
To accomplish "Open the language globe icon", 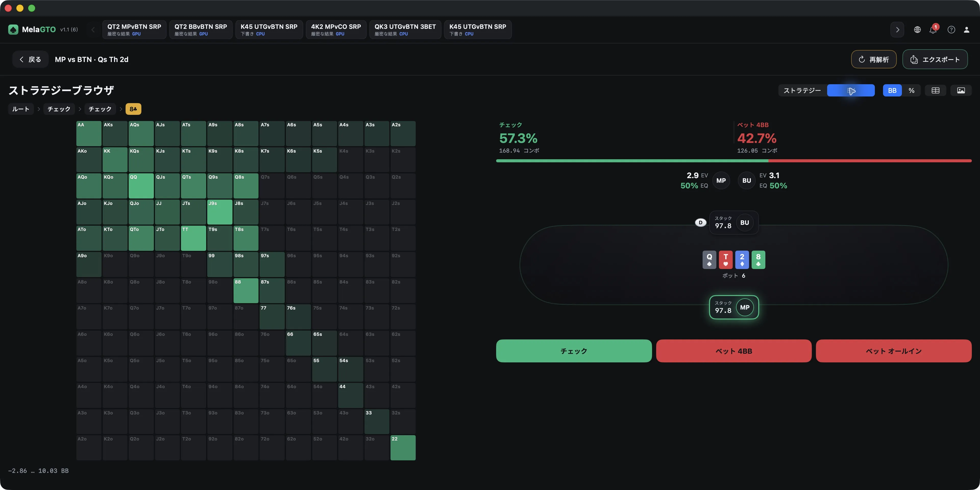I will click(917, 30).
